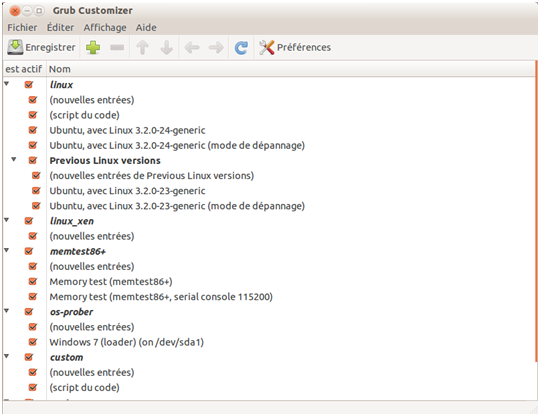
Task: Open the Affichage menu
Action: point(105,28)
